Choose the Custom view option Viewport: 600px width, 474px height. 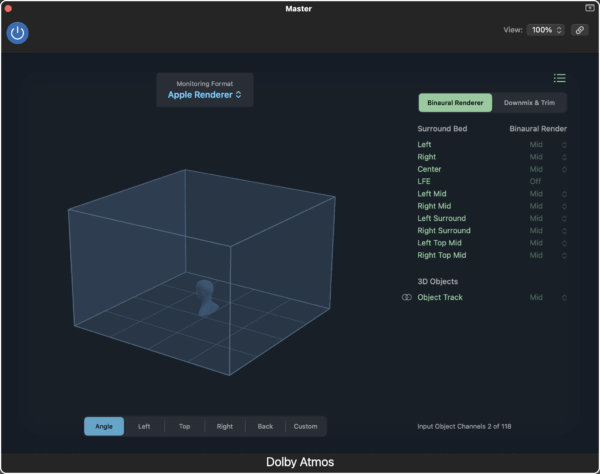coord(306,426)
